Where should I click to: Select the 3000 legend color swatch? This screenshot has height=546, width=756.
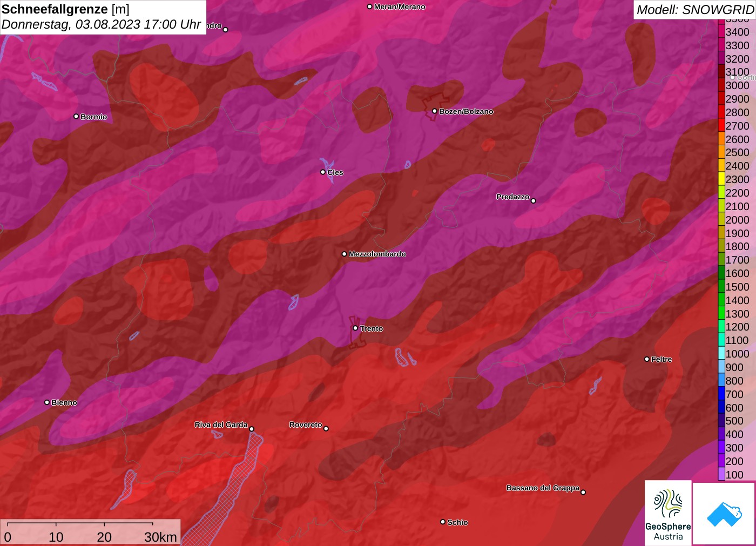721,85
